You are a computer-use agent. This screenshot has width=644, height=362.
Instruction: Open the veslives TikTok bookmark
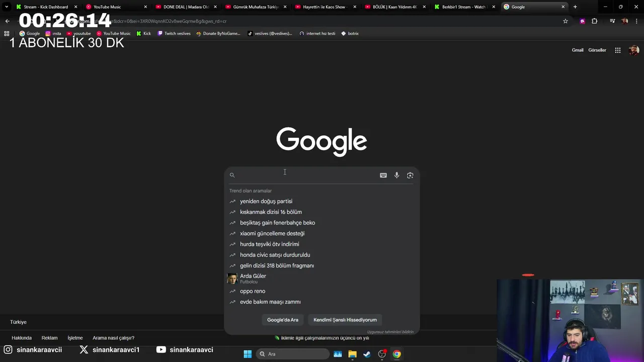[x=270, y=33]
